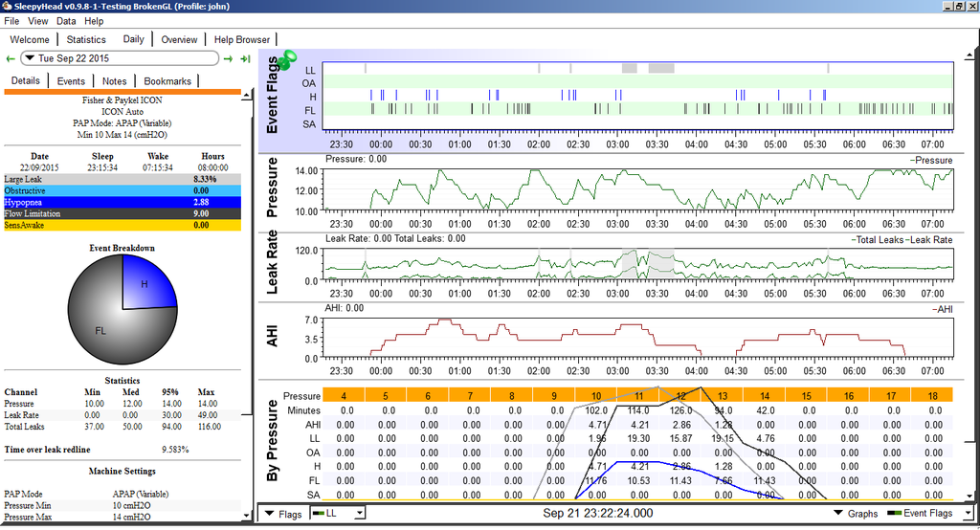Click the Machine Settings heading
Screen dimensions: 980x530
click(x=122, y=472)
